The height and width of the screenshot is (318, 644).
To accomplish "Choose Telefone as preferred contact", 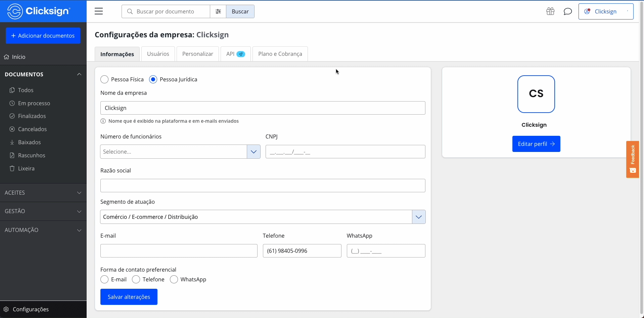I will point(136,279).
